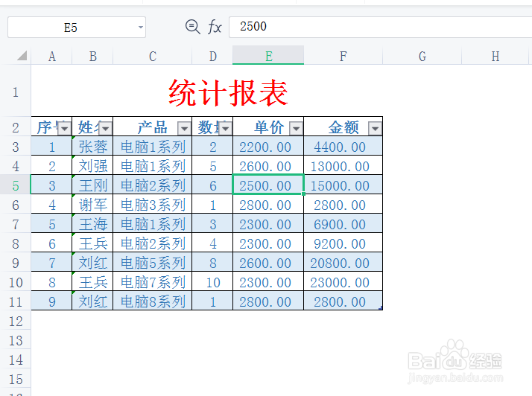This screenshot has height=396, width=532.
Task: Select row 1 header
Action: coord(15,92)
